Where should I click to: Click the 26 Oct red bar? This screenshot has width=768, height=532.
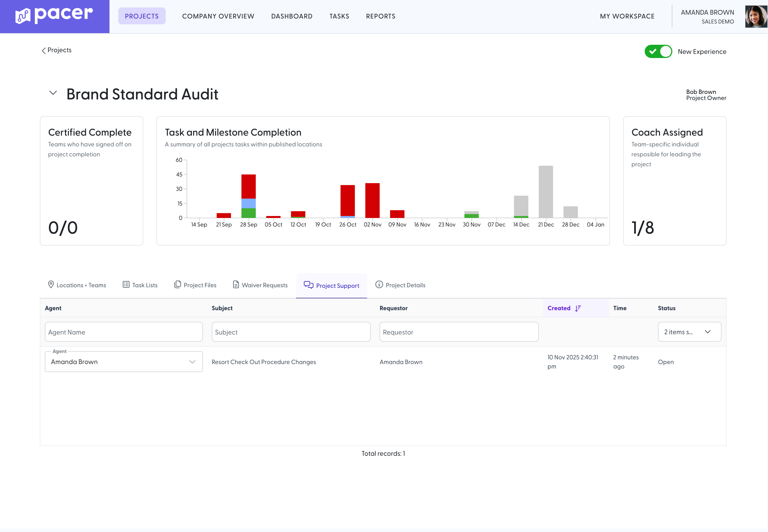348,200
